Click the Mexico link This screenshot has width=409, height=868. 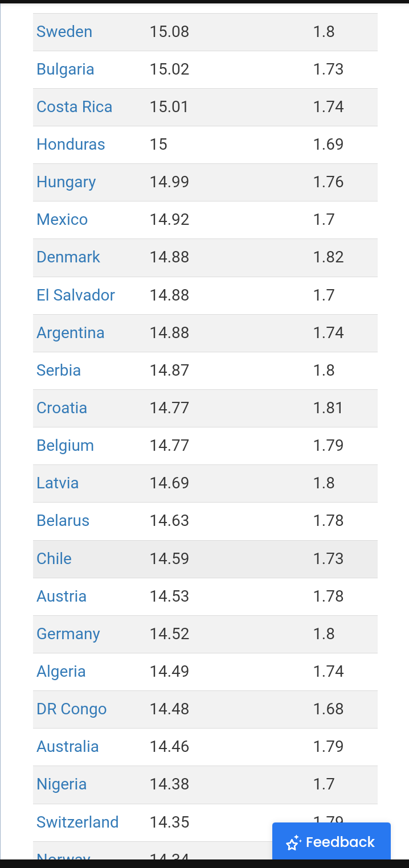coord(62,220)
